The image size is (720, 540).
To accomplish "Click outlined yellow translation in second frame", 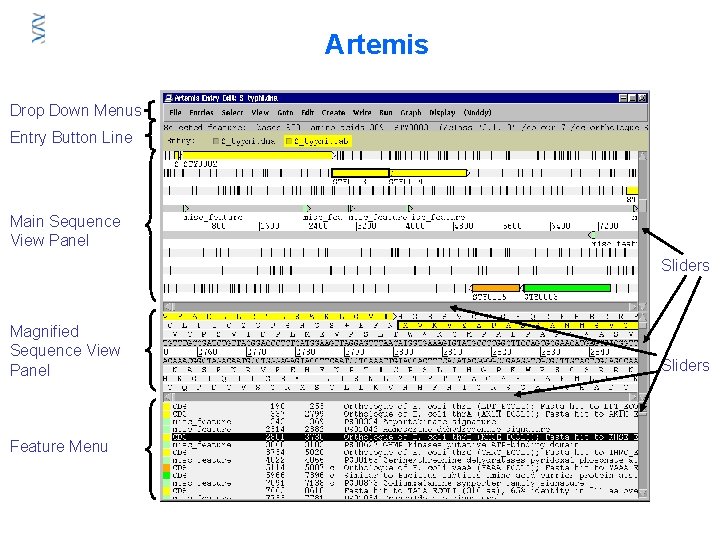I will (x=518, y=325).
